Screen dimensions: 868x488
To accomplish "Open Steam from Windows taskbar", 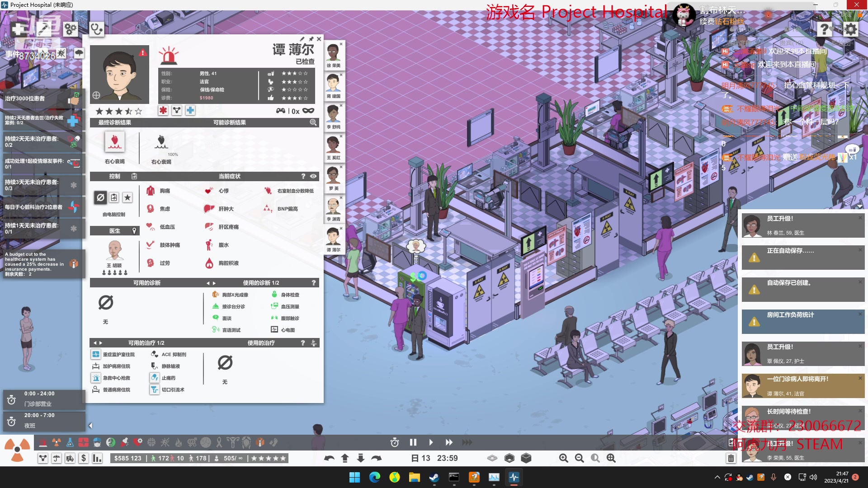I will (x=434, y=477).
